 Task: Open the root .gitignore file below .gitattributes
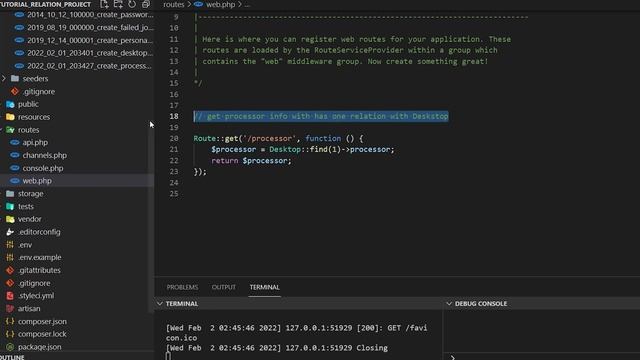[x=34, y=283]
